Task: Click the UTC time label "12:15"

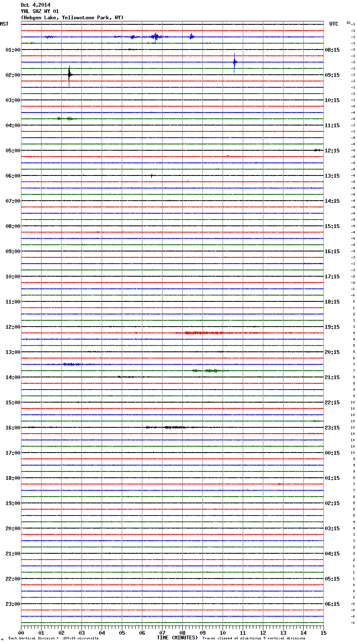Action: [332, 151]
